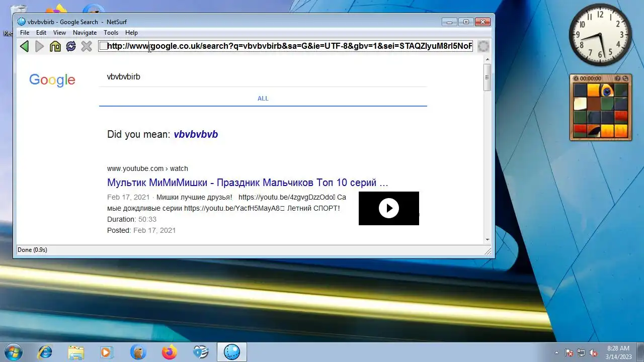Click the scrollbar up arrow in NetSurf
Viewport: 644px width, 362px height.
tap(487, 59)
